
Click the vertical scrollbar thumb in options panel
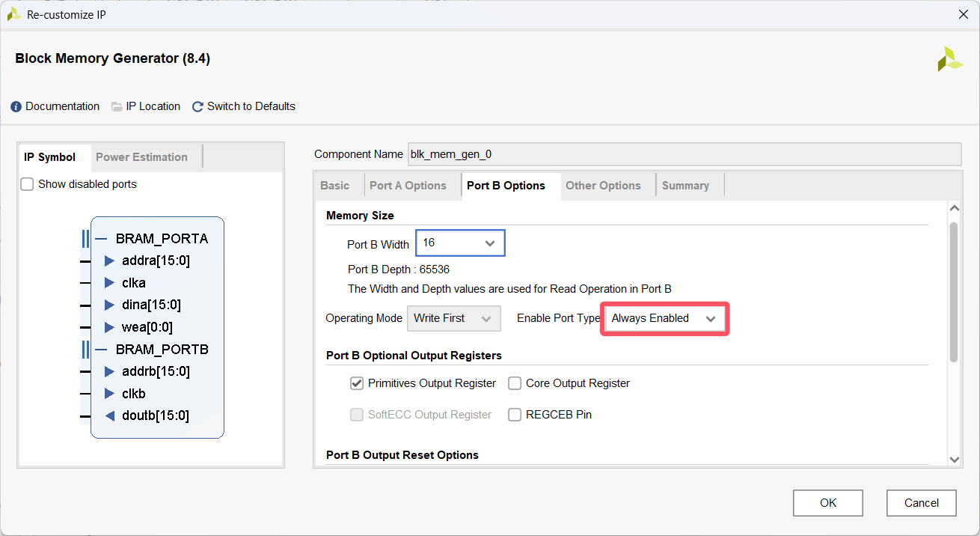point(954,292)
